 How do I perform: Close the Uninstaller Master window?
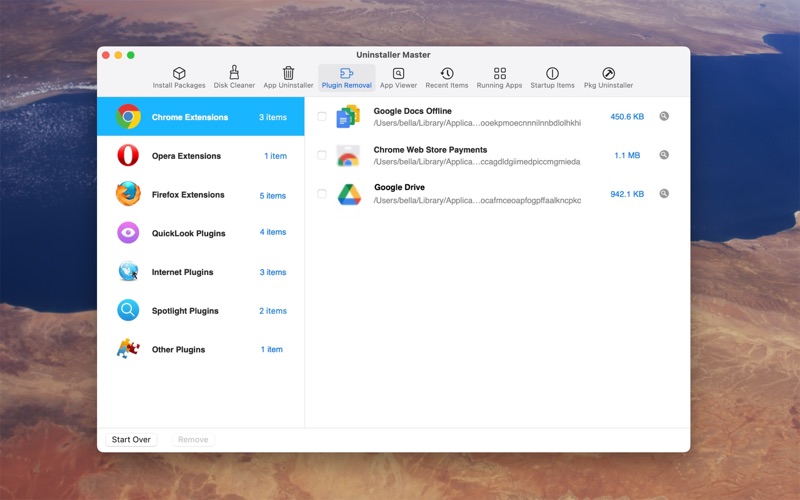(106, 55)
